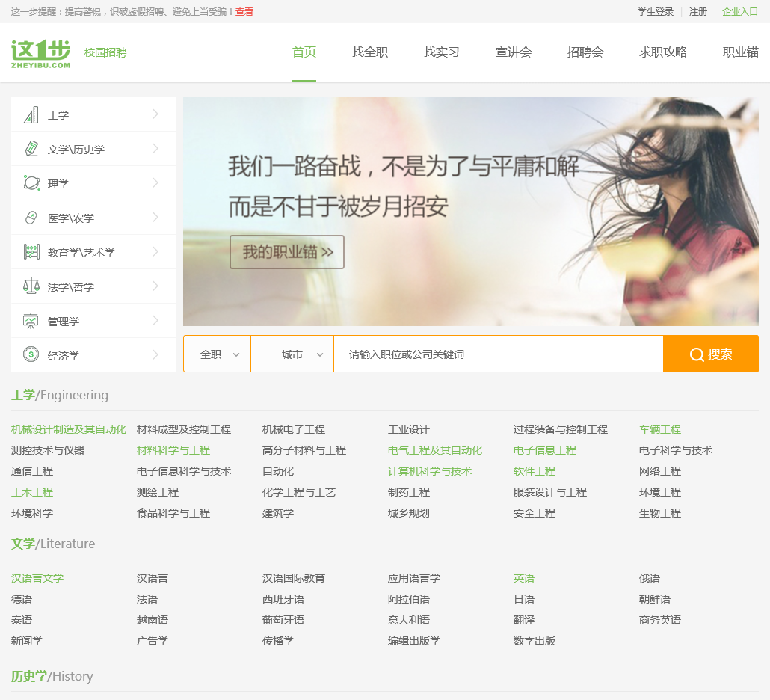The image size is (770, 700).
Task: Open the 招聘会 nav item
Action: pos(585,52)
